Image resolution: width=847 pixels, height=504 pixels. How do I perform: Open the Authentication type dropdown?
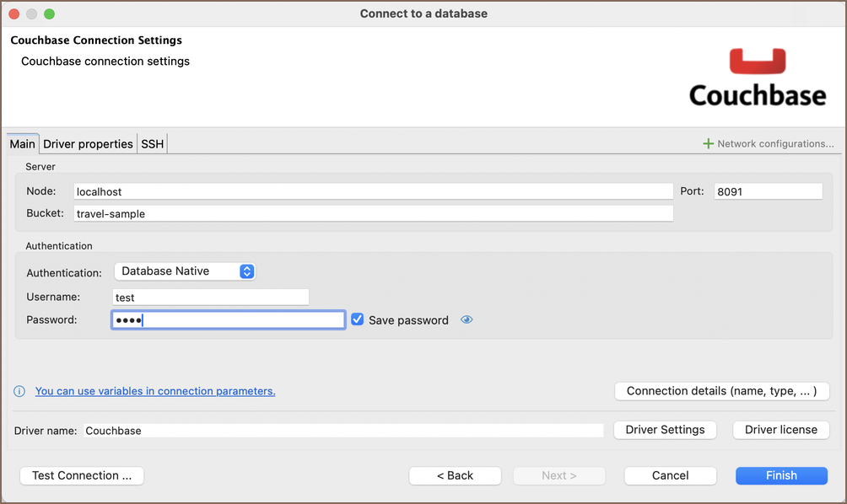185,271
